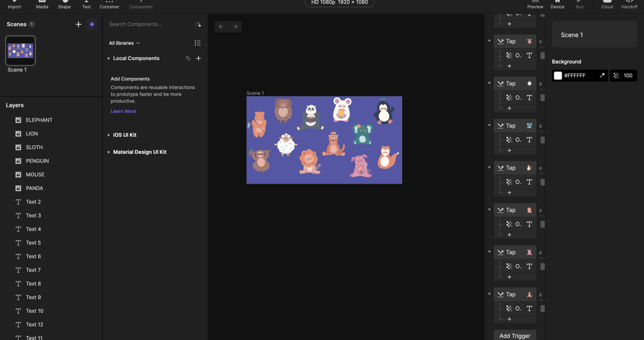644x340 pixels.
Task: Click the canvas back arrow button
Action: pos(221,27)
